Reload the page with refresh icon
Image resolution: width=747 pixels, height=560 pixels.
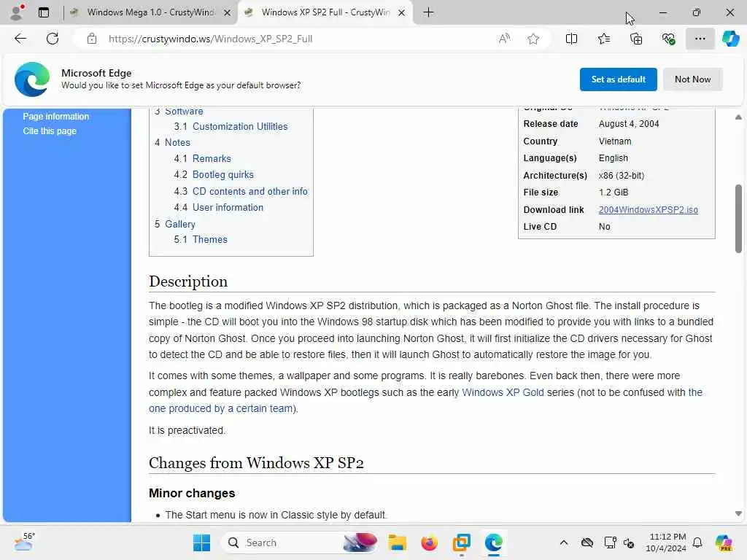(x=53, y=39)
